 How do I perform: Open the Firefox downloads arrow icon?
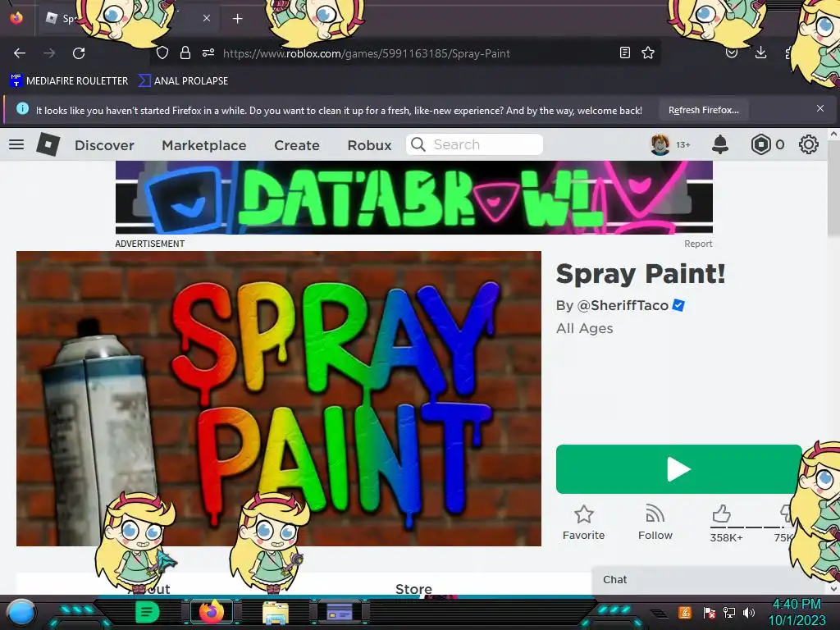[760, 52]
